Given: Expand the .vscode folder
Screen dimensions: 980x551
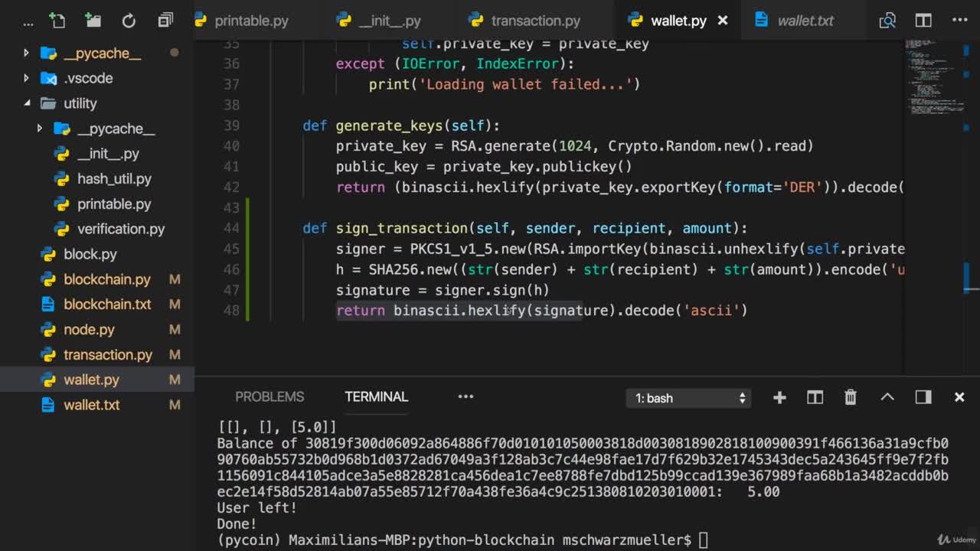Looking at the screenshot, I should tap(26, 78).
